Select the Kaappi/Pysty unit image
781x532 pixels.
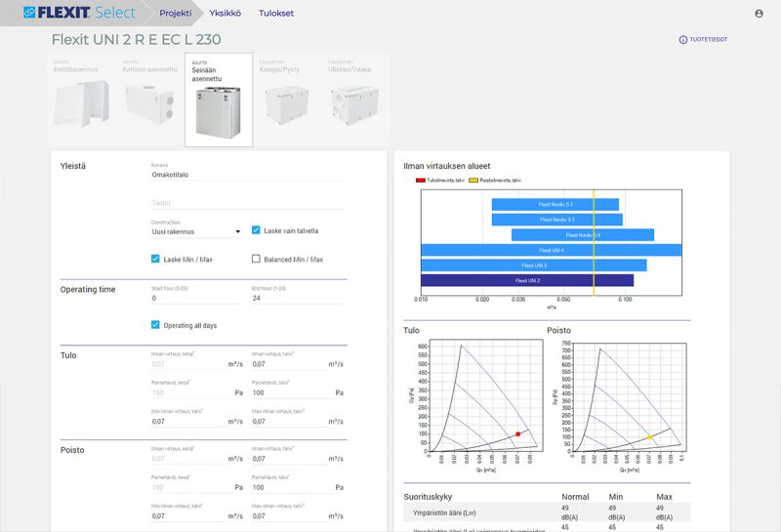pos(287,104)
